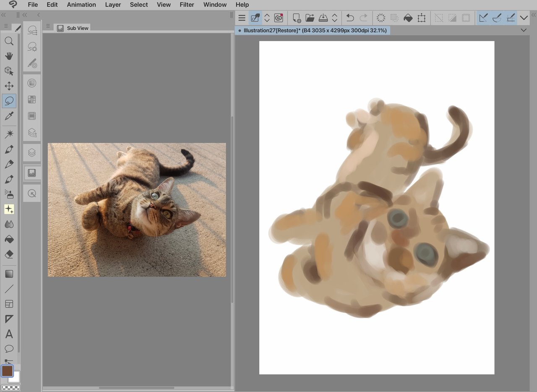
Task: Open the Edit menu
Action: tap(52, 5)
